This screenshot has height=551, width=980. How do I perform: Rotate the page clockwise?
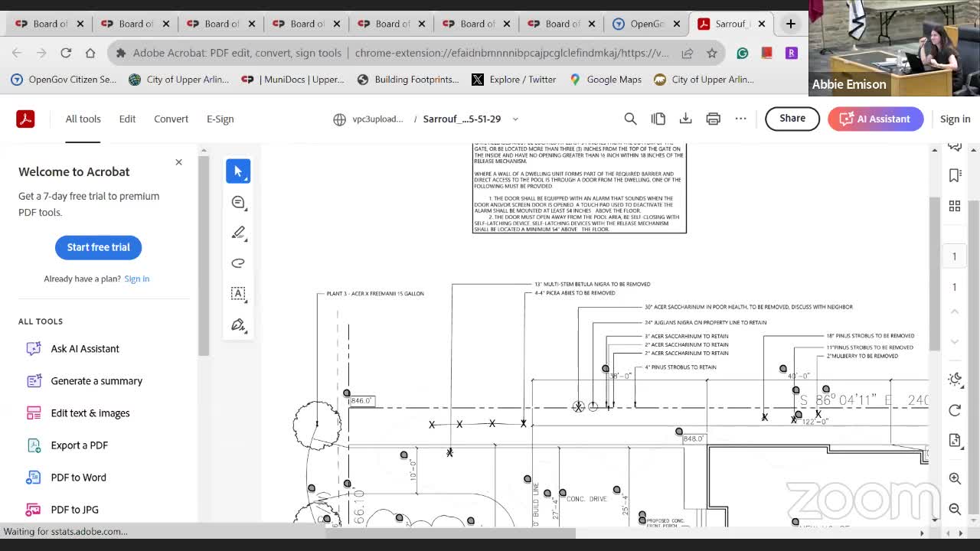click(955, 410)
